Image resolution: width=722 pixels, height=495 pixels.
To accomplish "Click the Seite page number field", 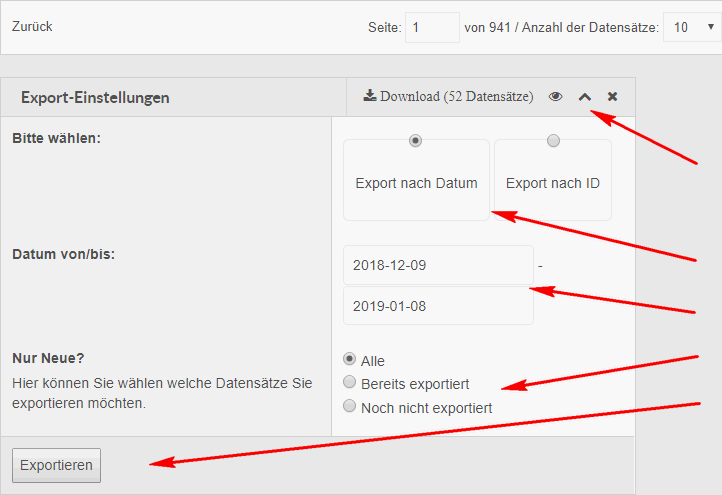I will pos(431,28).
